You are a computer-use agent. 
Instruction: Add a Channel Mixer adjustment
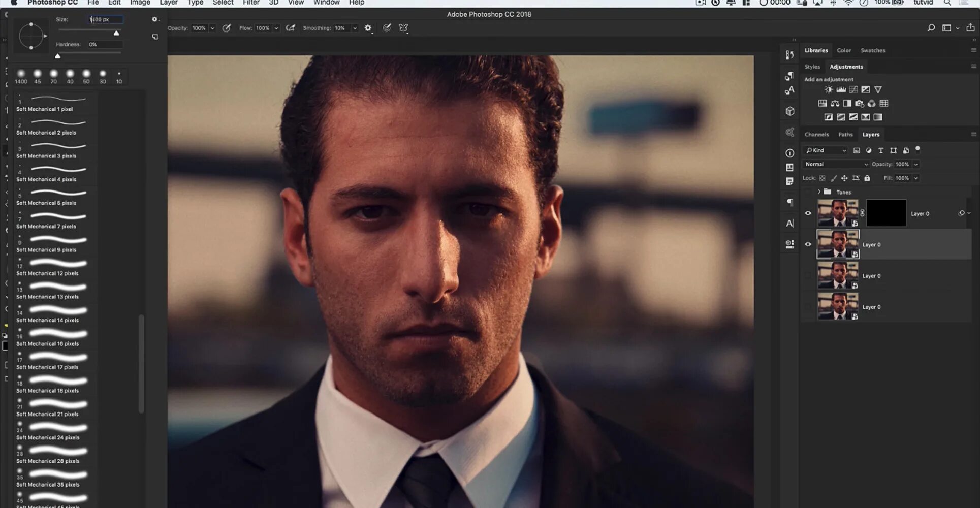(x=872, y=104)
